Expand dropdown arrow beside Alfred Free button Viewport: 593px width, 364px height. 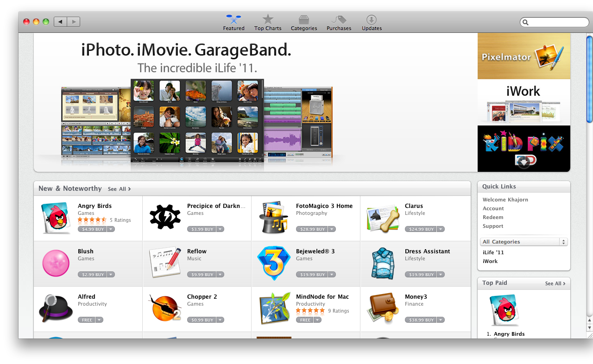tap(100, 320)
